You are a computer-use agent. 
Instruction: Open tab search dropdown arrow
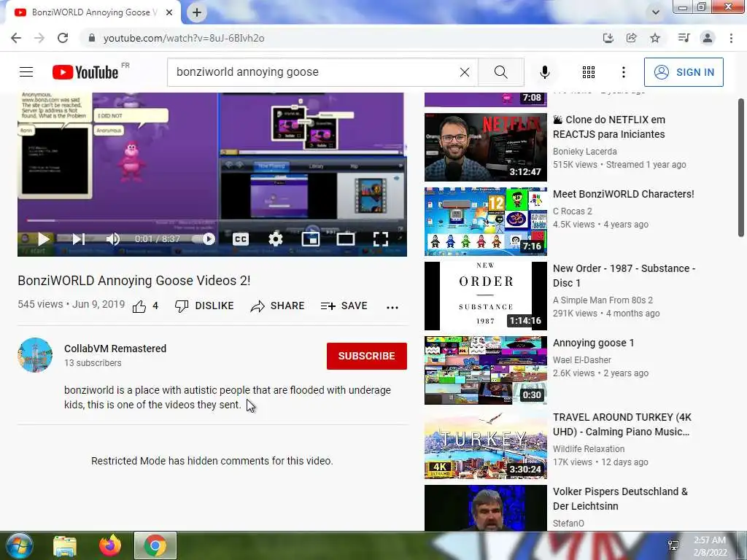tap(656, 12)
